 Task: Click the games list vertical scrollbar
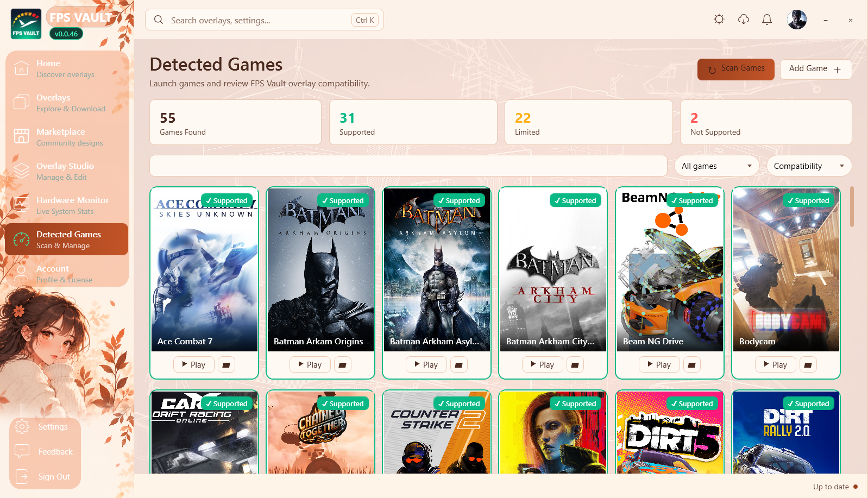[852, 206]
